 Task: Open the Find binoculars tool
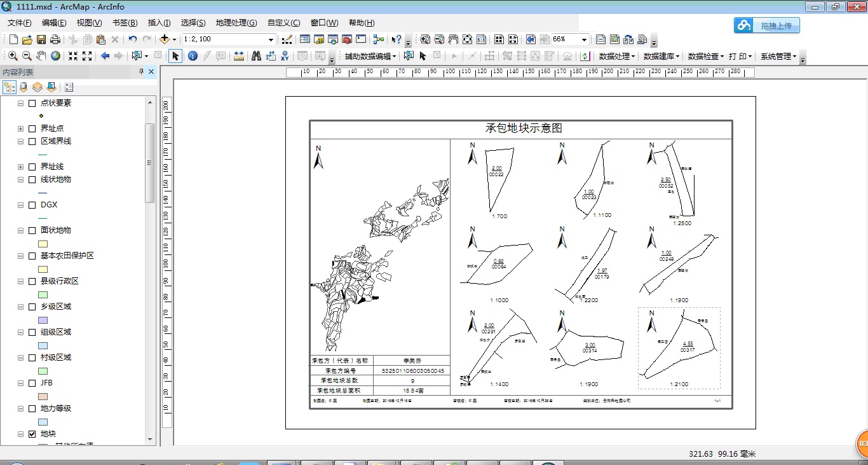[257, 56]
